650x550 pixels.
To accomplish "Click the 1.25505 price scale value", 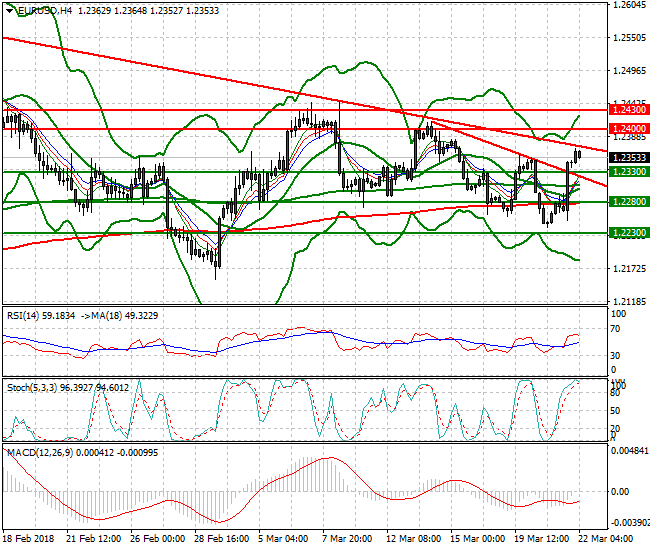I will [x=630, y=38].
